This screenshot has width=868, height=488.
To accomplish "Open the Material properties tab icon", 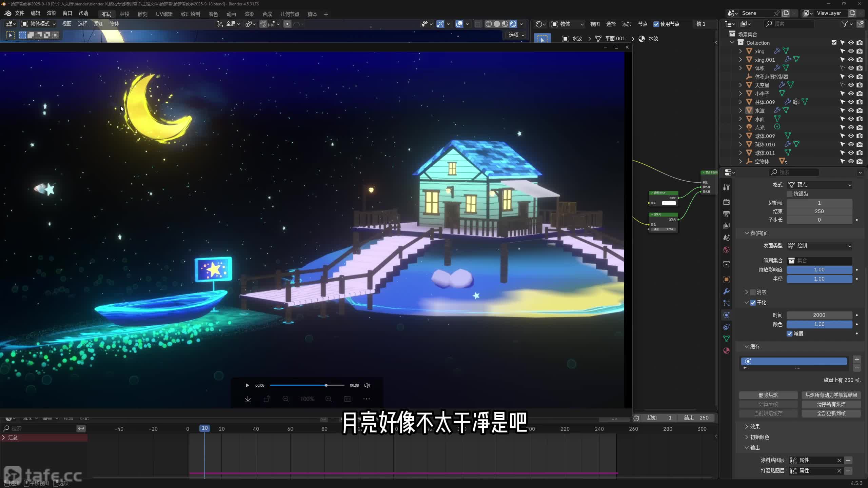I will tap(726, 351).
